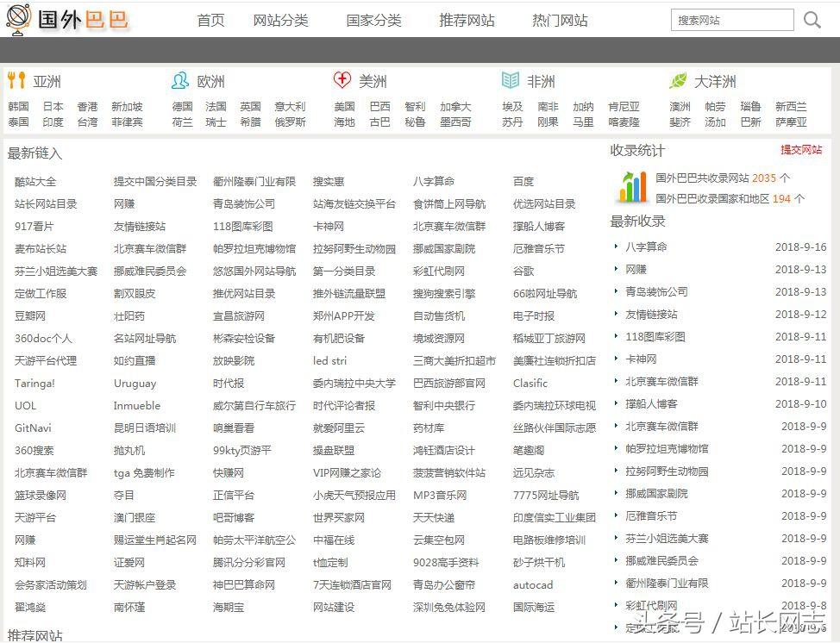The width and height of the screenshot is (840, 643).
Task: Click the 194 countries count number
Action: (x=781, y=199)
